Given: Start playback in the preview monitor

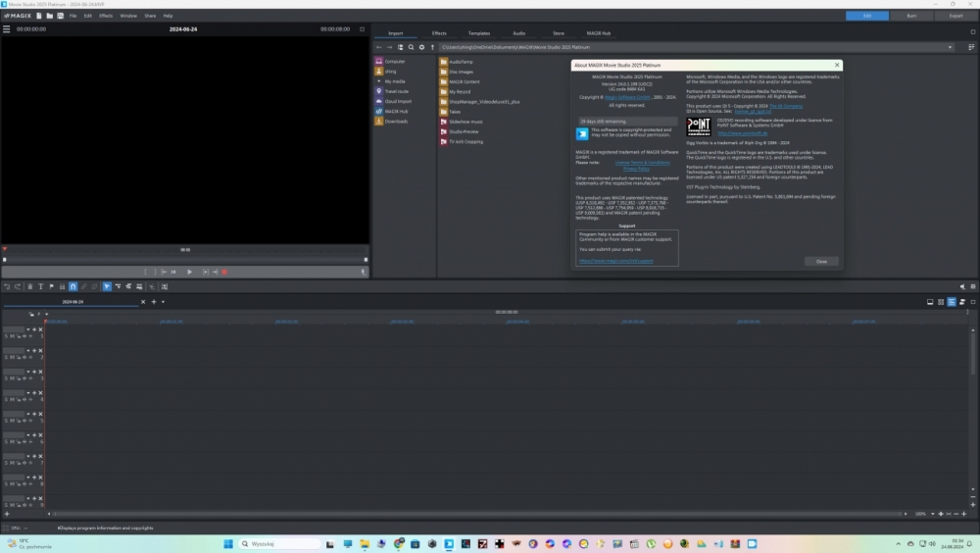Looking at the screenshot, I should click(189, 272).
